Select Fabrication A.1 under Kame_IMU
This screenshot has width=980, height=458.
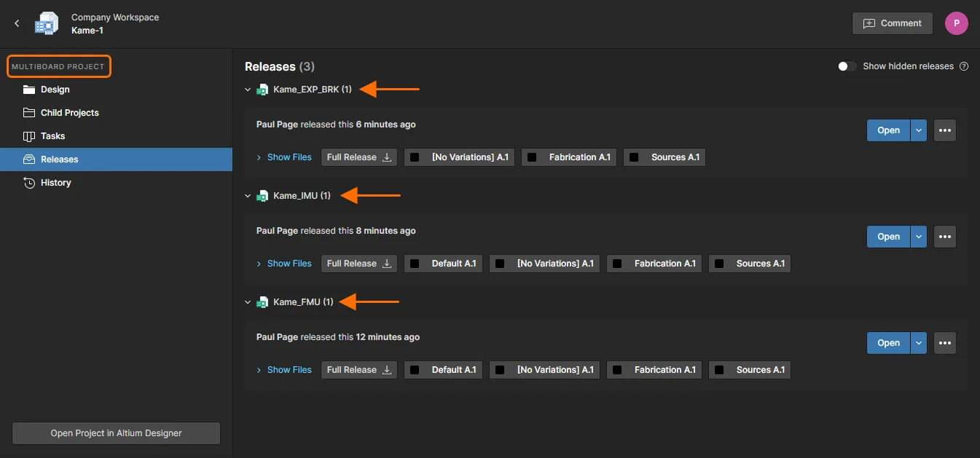point(654,264)
